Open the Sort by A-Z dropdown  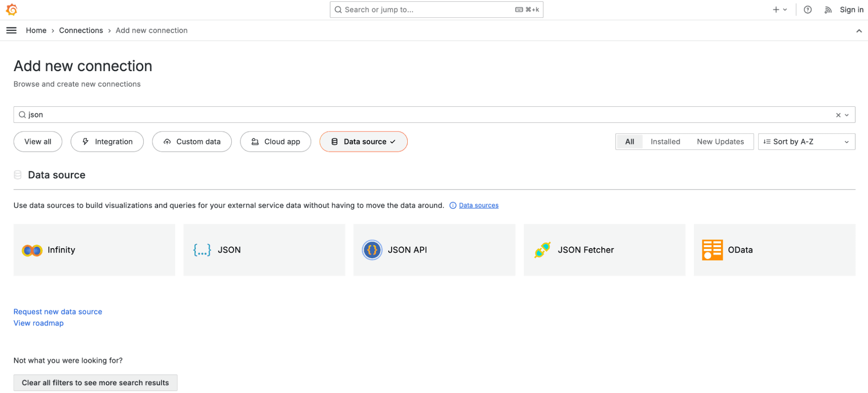806,142
